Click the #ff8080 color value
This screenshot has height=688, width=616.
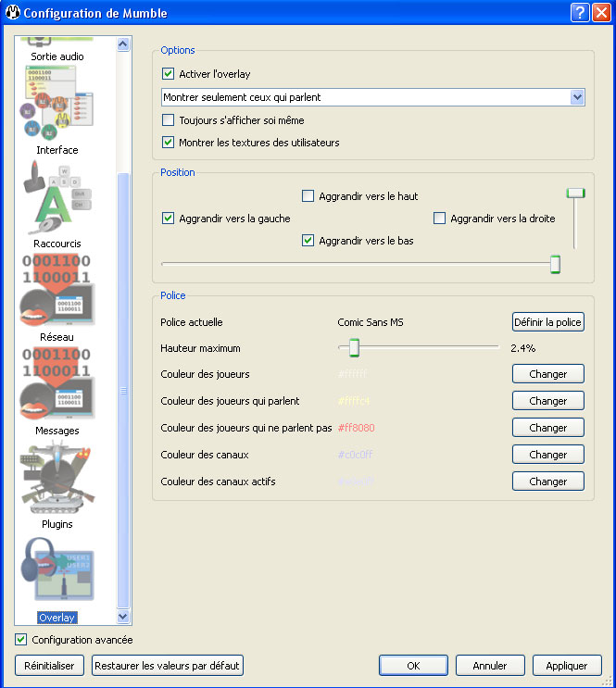pos(356,428)
